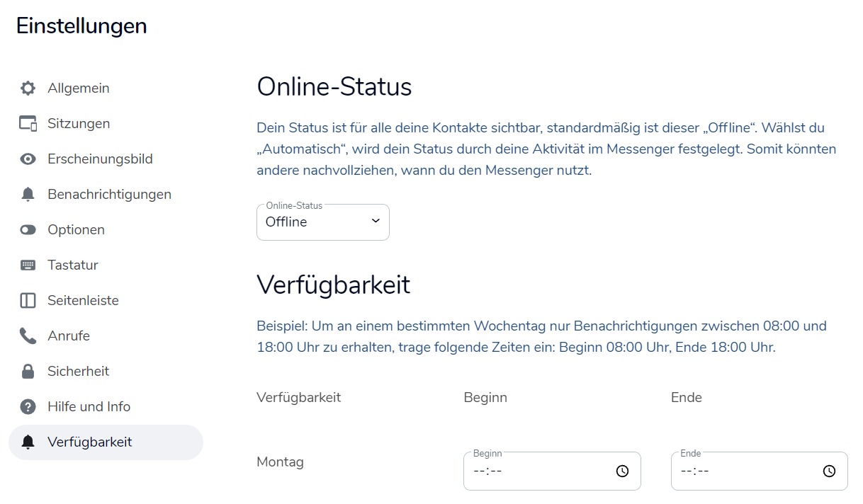Image resolution: width=863 pixels, height=504 pixels.
Task: Click the lock icon beside Sicherheit
Action: click(28, 372)
